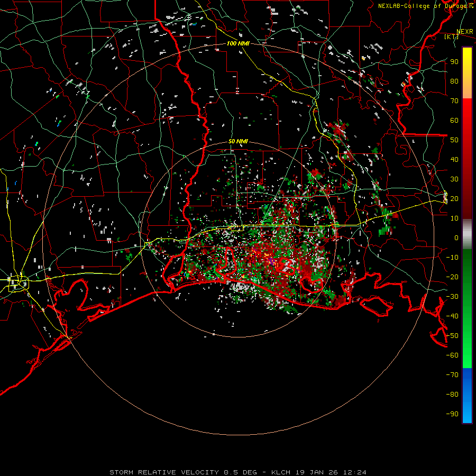Click the 90 value on the velocity scale
The height and width of the screenshot is (476, 476).
454,62
